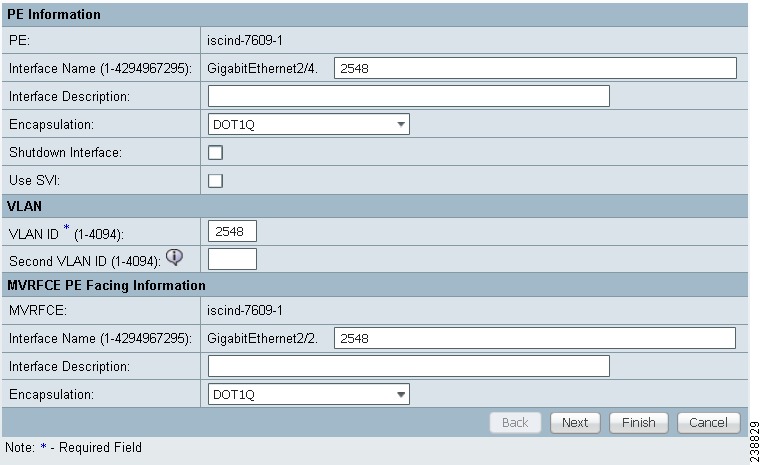Toggle the Shutdown Interface checkbox
The height and width of the screenshot is (465, 765).
click(x=215, y=153)
